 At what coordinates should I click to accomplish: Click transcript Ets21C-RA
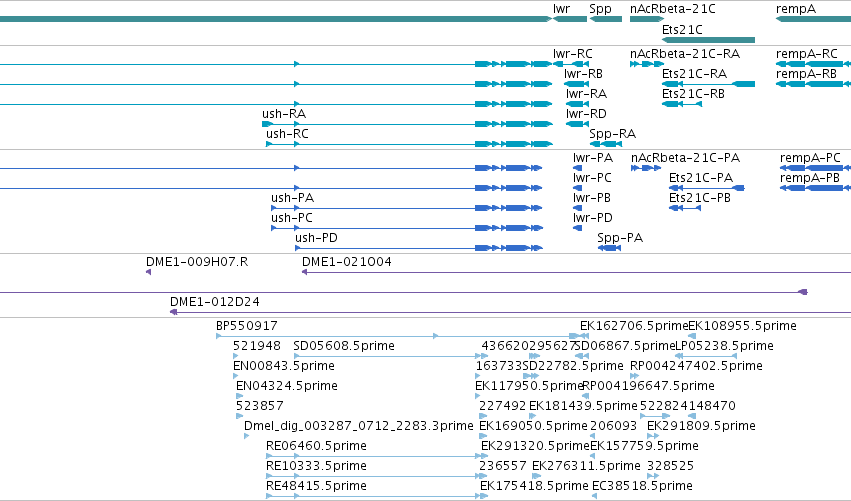click(695, 74)
